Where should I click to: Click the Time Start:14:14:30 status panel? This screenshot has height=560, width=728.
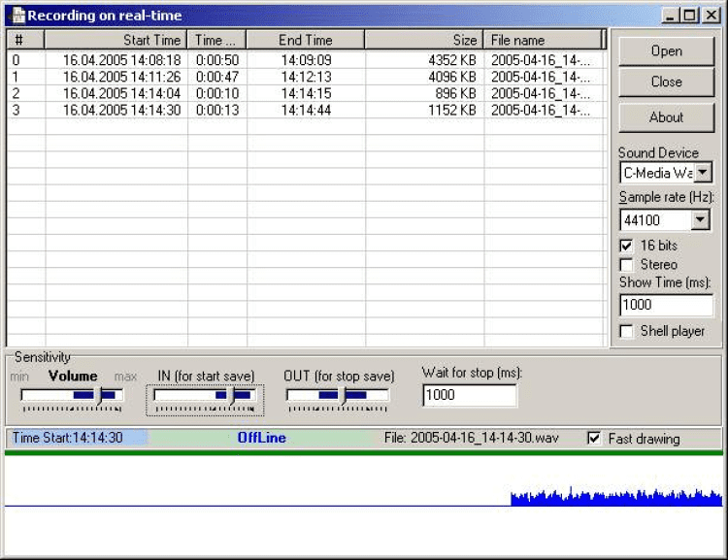tap(78, 438)
